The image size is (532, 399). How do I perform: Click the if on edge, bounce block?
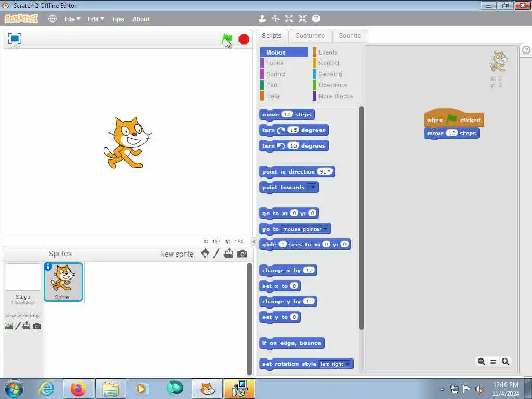(291, 343)
